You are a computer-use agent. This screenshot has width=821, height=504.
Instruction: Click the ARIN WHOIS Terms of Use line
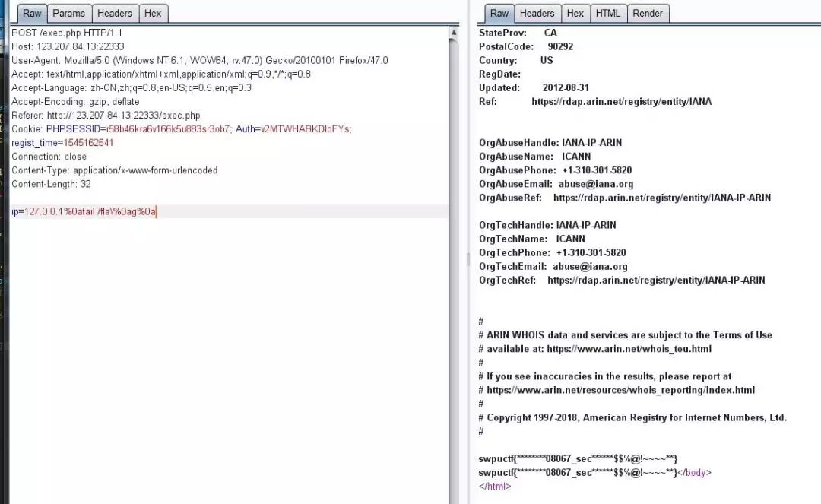(625, 335)
